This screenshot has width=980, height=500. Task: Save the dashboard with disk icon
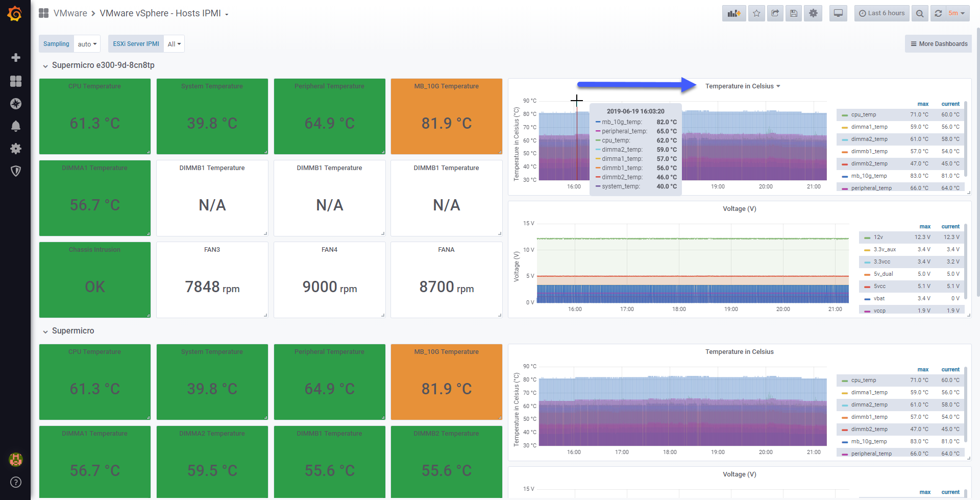pos(794,13)
